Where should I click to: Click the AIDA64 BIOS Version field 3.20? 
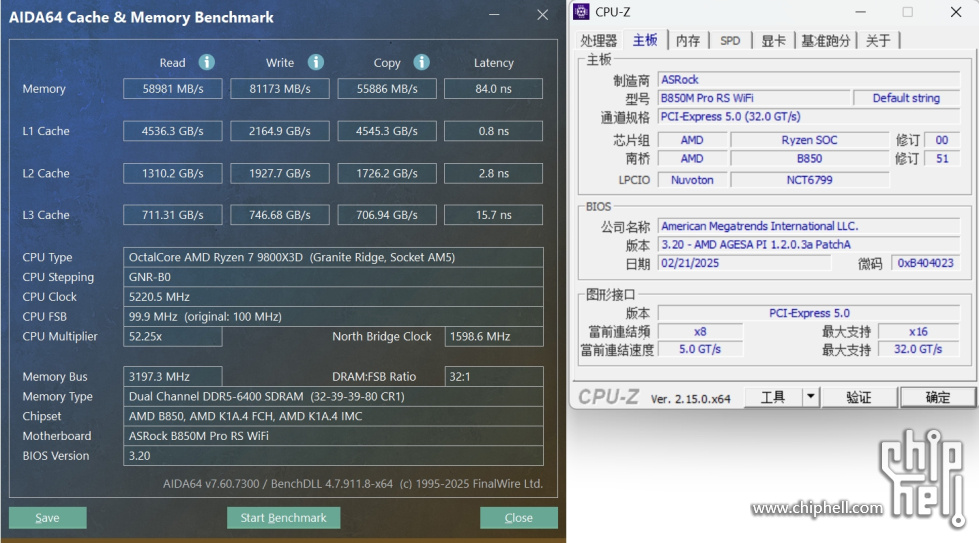click(333, 456)
